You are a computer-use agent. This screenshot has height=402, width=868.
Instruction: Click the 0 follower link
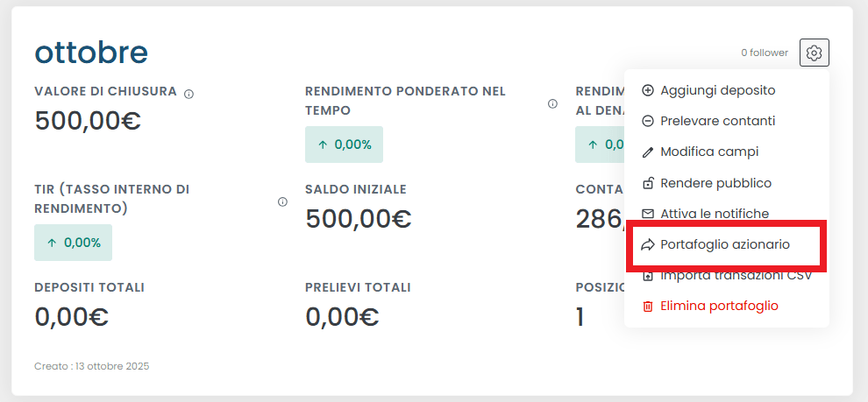click(765, 53)
